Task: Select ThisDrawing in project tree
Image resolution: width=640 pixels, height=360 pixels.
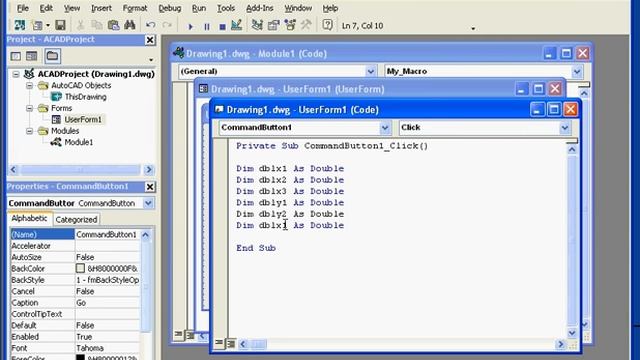Action: [x=85, y=97]
